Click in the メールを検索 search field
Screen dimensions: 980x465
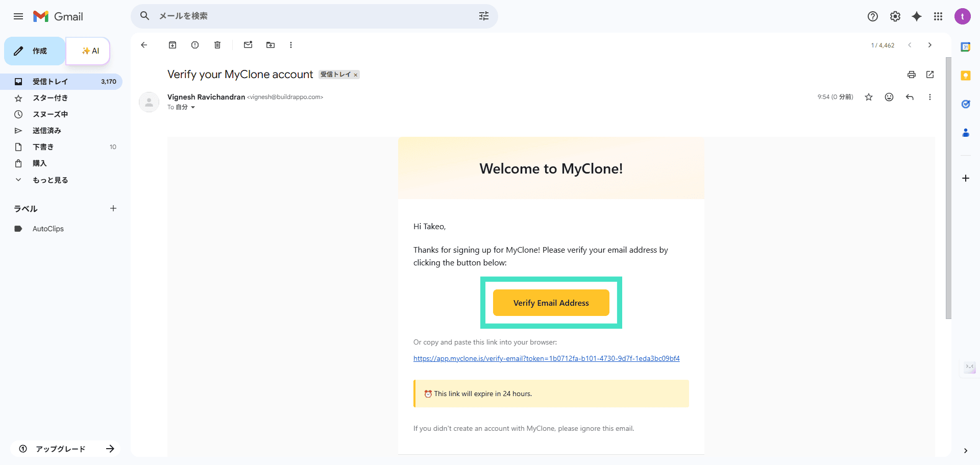pyautogui.click(x=306, y=16)
